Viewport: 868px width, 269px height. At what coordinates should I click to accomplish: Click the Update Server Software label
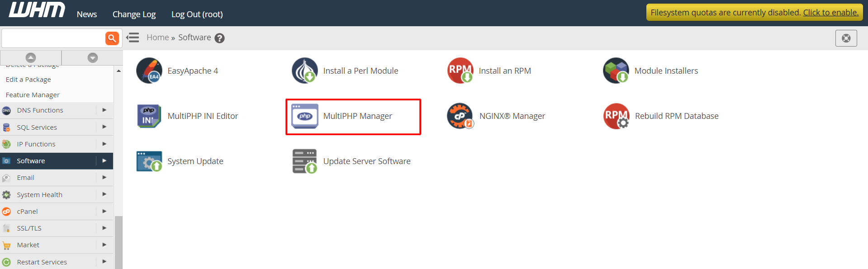click(x=367, y=161)
